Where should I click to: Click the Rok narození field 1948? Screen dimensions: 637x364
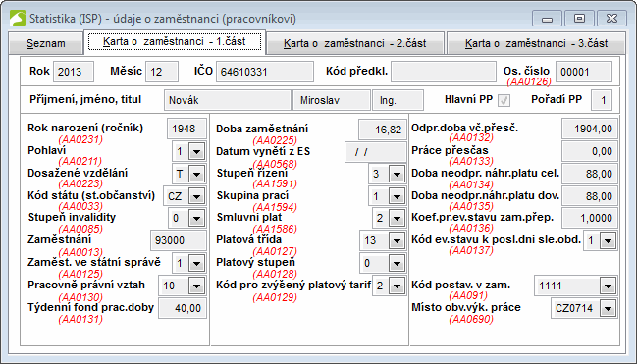pos(186,130)
